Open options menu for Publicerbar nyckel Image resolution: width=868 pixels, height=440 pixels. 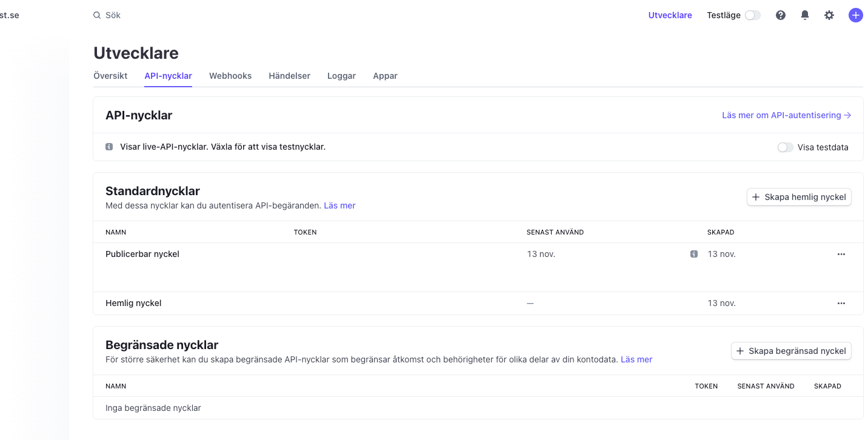[x=841, y=254]
